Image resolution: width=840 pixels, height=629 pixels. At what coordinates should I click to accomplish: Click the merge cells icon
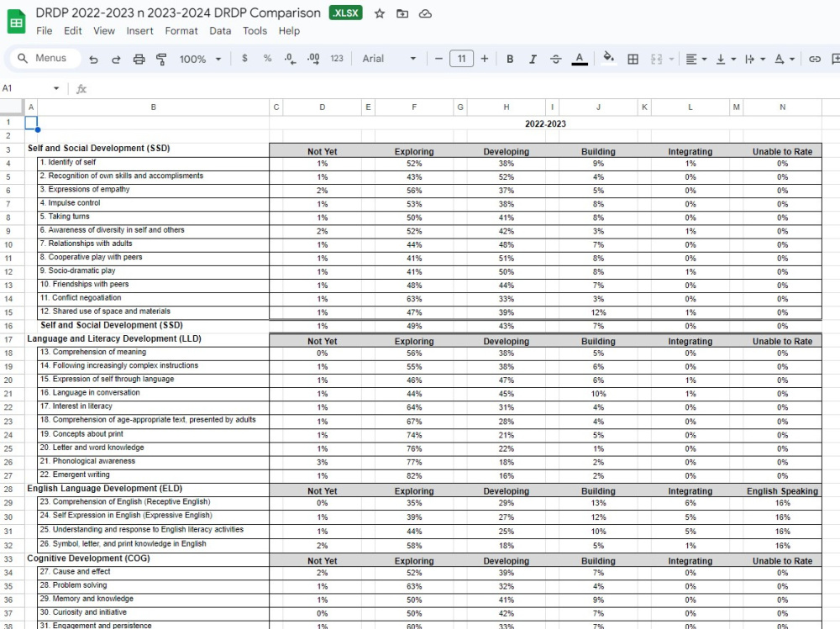(656, 59)
